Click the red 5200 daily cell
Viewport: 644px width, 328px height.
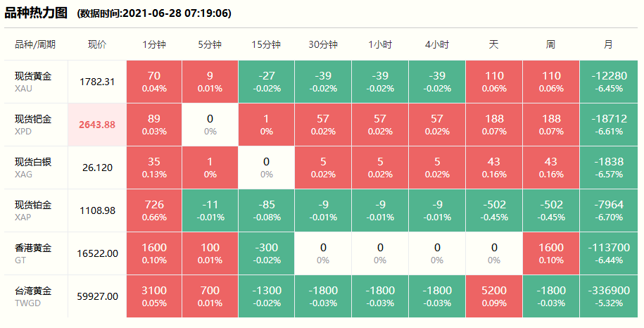coord(494,296)
